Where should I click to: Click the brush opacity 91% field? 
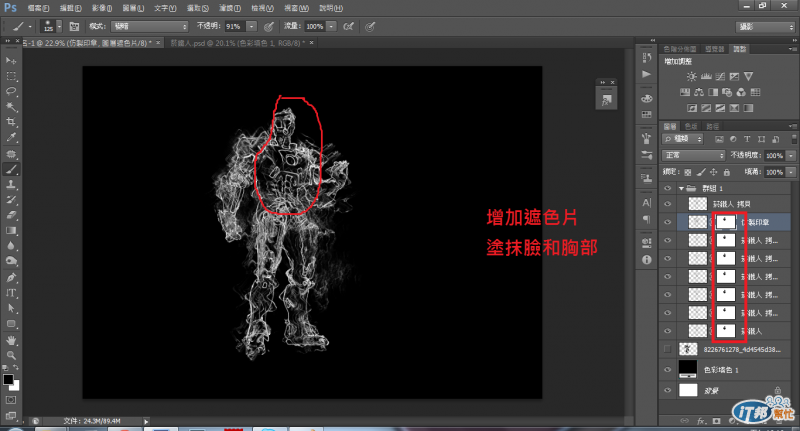[235, 26]
